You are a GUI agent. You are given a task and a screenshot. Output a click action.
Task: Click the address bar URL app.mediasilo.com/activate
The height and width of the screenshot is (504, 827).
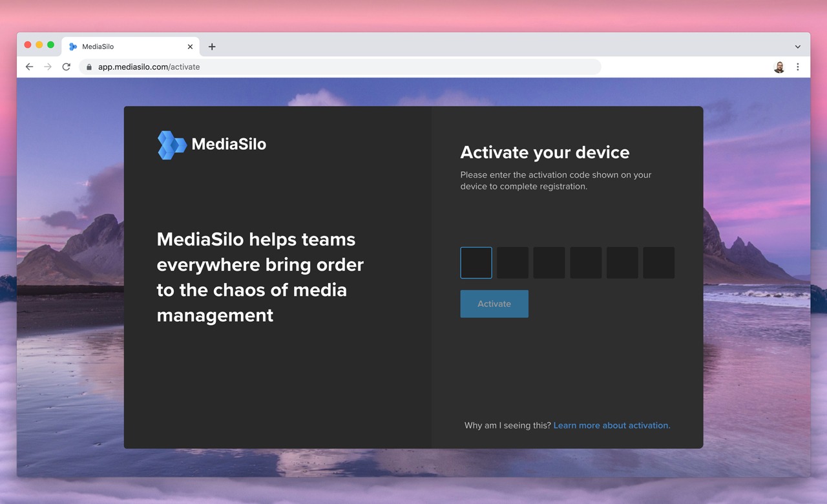click(149, 67)
